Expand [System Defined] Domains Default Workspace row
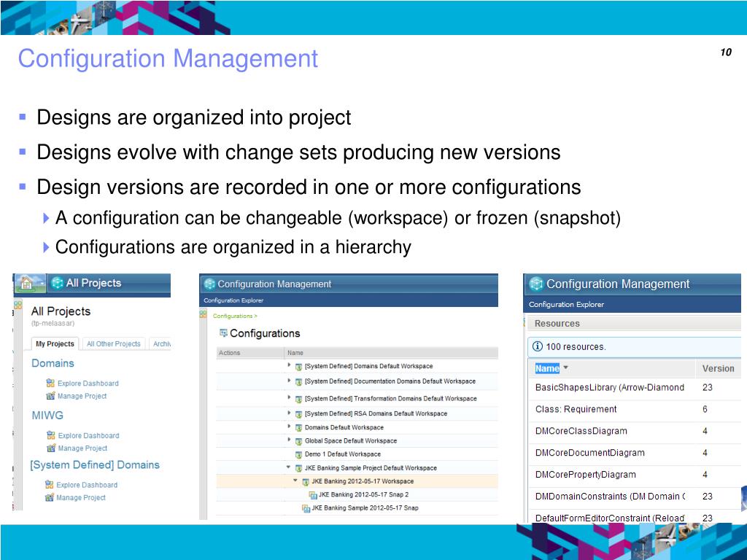 (289, 365)
